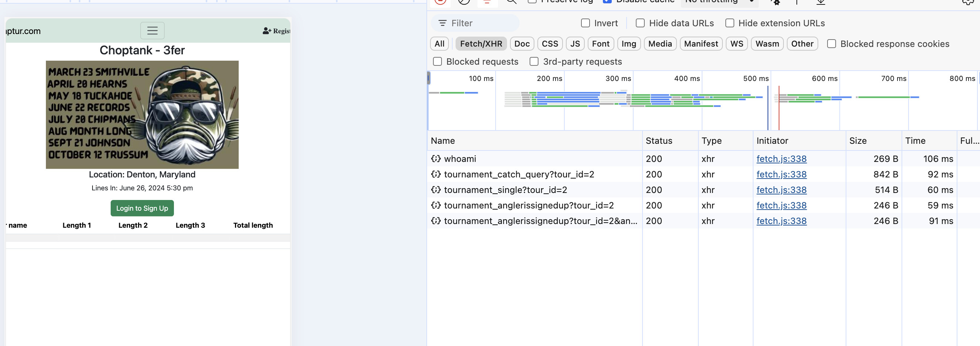Select the whoami request
Image resolution: width=980 pixels, height=346 pixels.
point(460,159)
